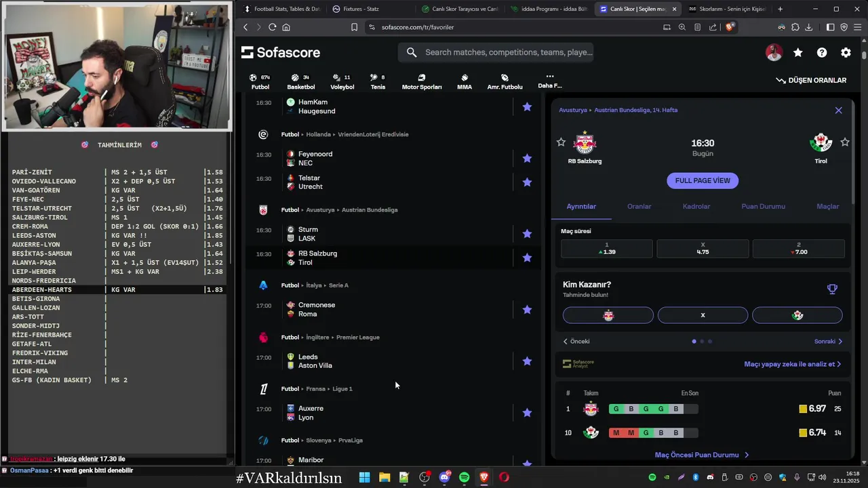The height and width of the screenshot is (488, 868).
Task: Vote Tirol in Kim Kazanır
Action: pos(797,315)
